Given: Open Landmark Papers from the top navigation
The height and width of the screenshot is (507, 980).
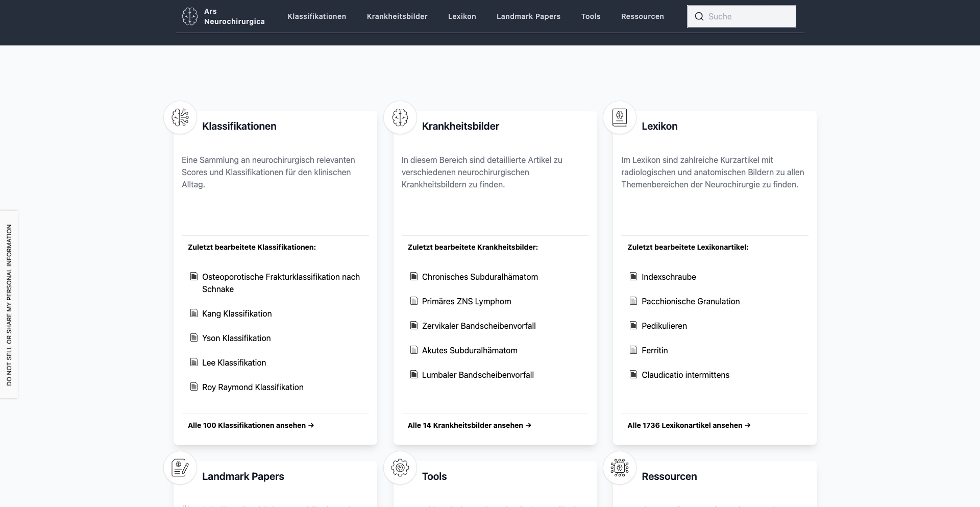Looking at the screenshot, I should point(528,16).
